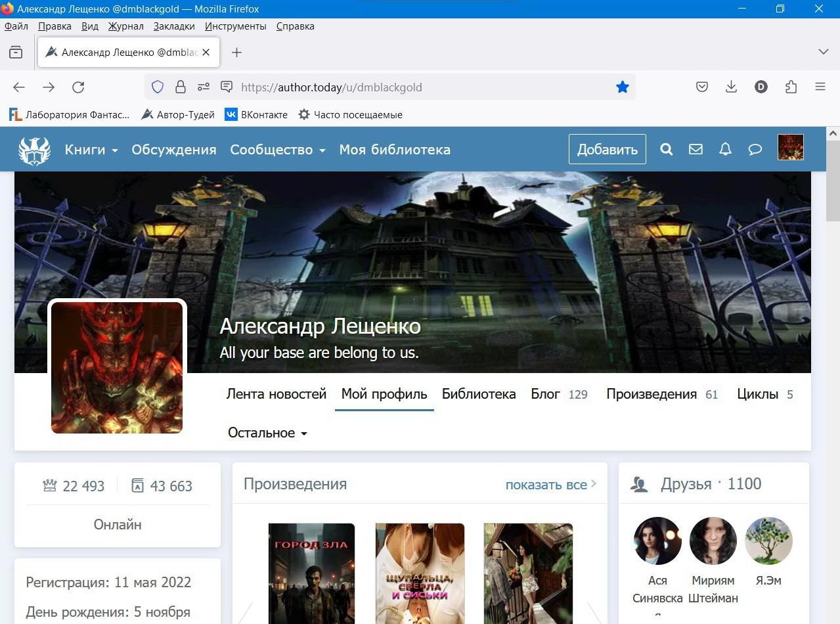
Task: Open Firefox extensions puzzle icon
Action: pyautogui.click(x=791, y=87)
